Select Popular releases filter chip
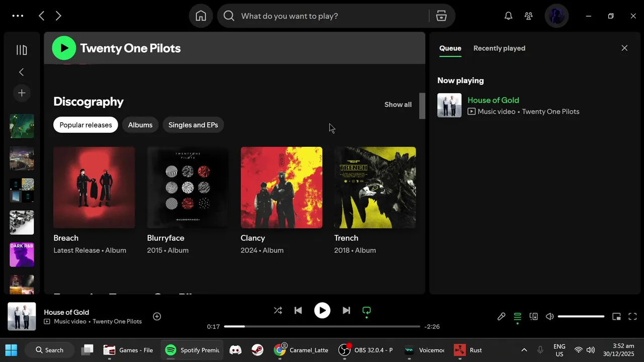The image size is (644, 362). coord(86,125)
